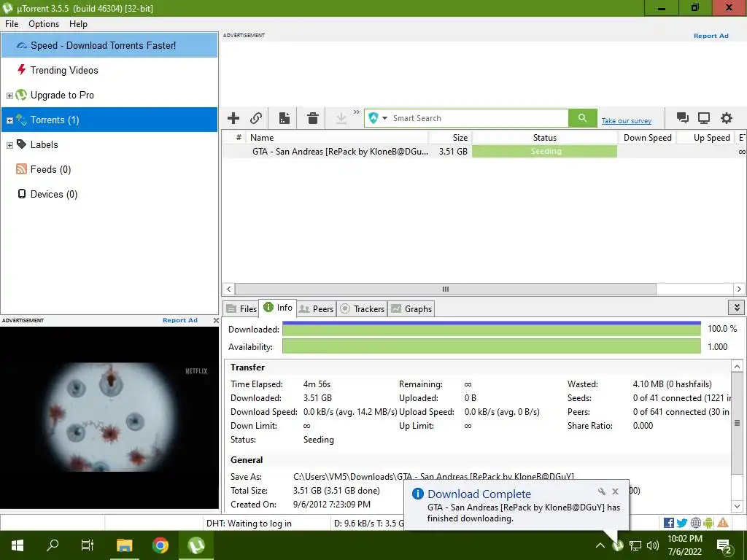The image size is (747, 560).
Task: Open the search provider shield dropdown
Action: (378, 118)
